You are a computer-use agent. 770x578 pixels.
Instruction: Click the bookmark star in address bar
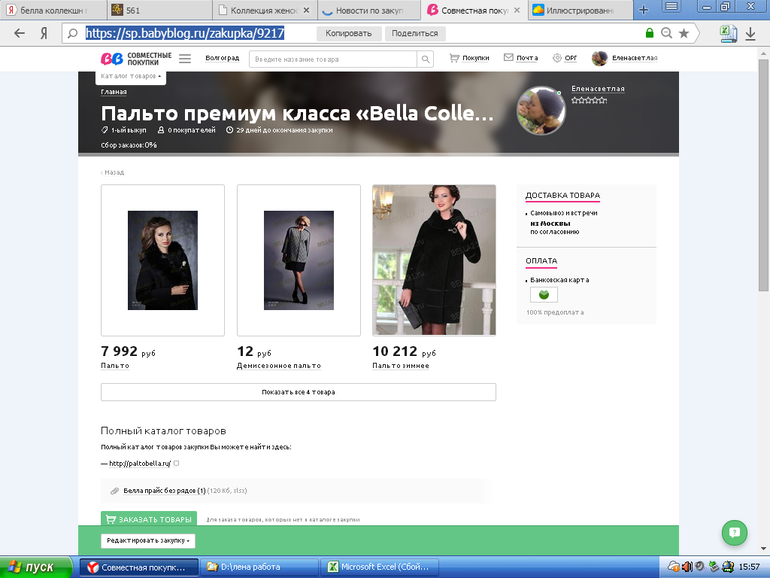click(683, 33)
